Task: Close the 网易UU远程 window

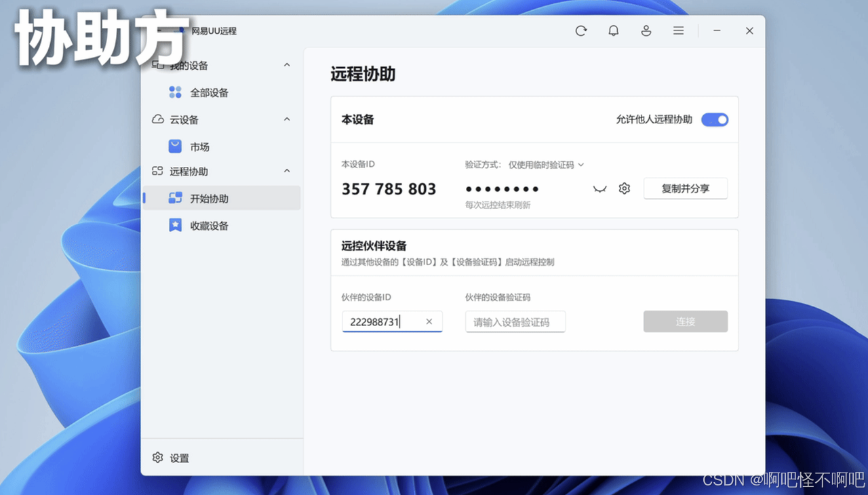Action: [x=749, y=31]
